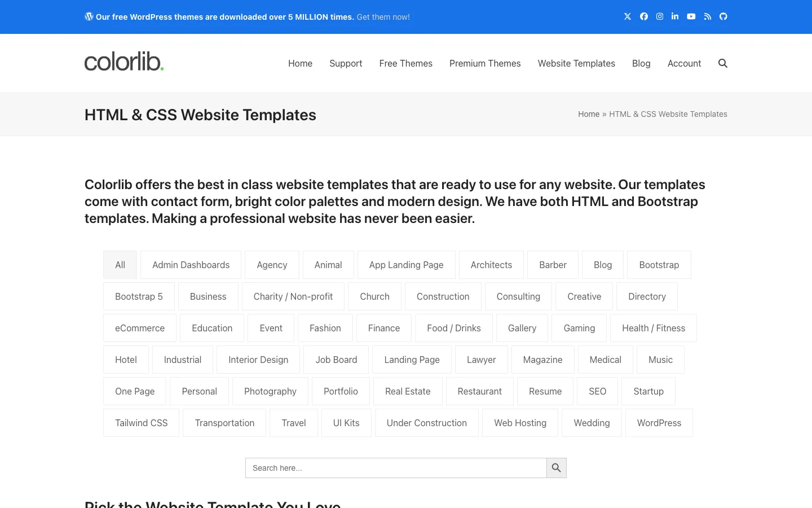Filter by Construction category

443,296
